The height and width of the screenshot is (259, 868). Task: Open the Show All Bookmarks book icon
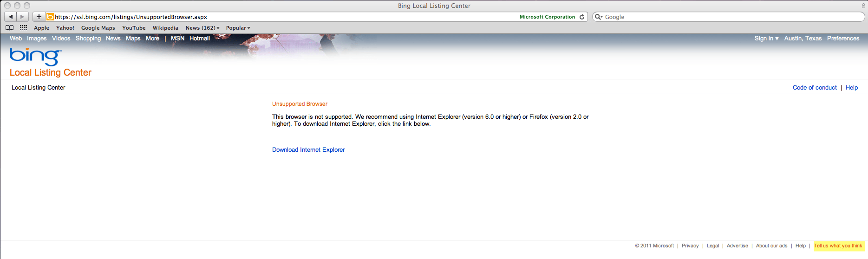9,28
